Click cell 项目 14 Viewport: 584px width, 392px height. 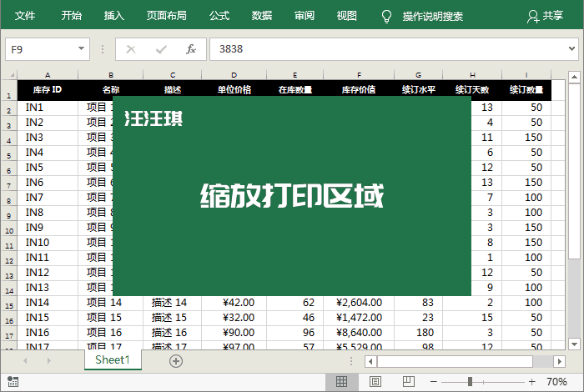[110, 303]
